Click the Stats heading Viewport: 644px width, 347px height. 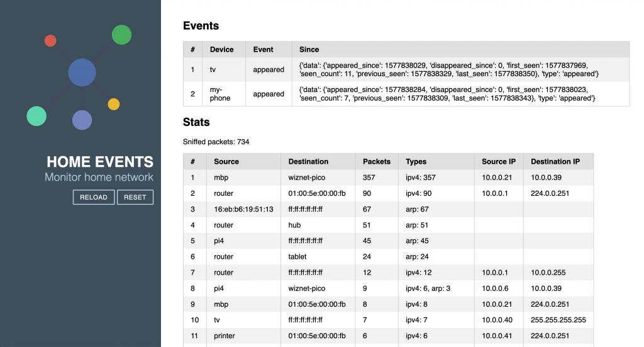click(x=196, y=122)
